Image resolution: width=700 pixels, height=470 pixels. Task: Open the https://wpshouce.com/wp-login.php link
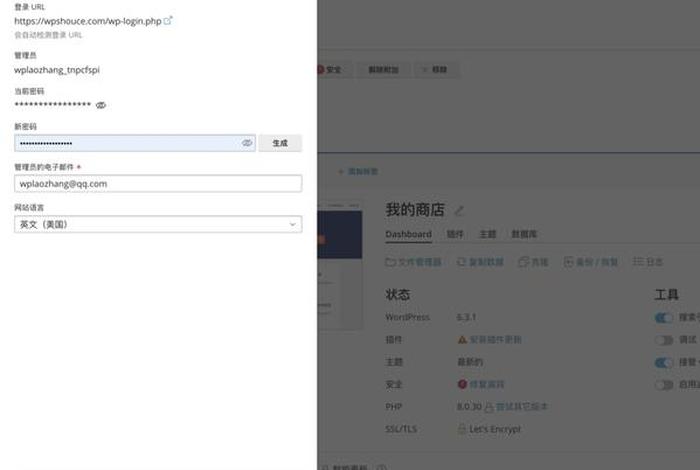tap(88, 21)
